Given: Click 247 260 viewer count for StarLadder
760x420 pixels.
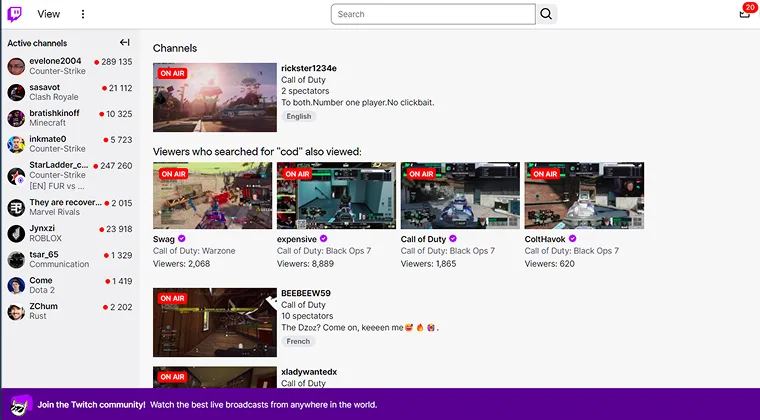Looking at the screenshot, I should coord(116,166).
